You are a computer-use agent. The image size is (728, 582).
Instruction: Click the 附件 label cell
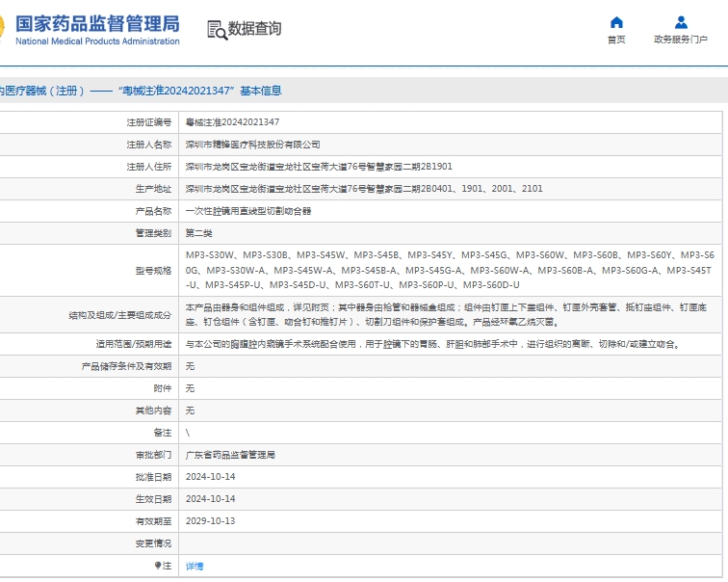pos(163,388)
